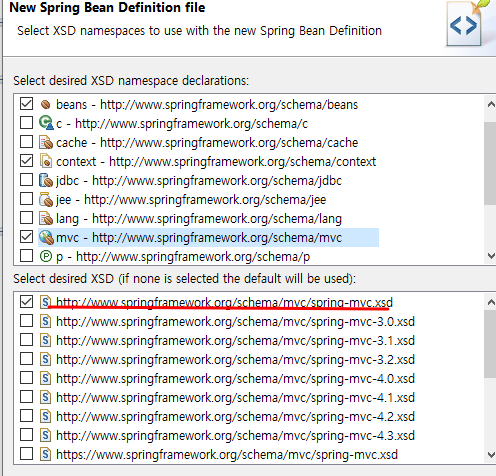
Task: Click the spring-mvc-4.3.xsd file icon
Action: click(x=46, y=435)
